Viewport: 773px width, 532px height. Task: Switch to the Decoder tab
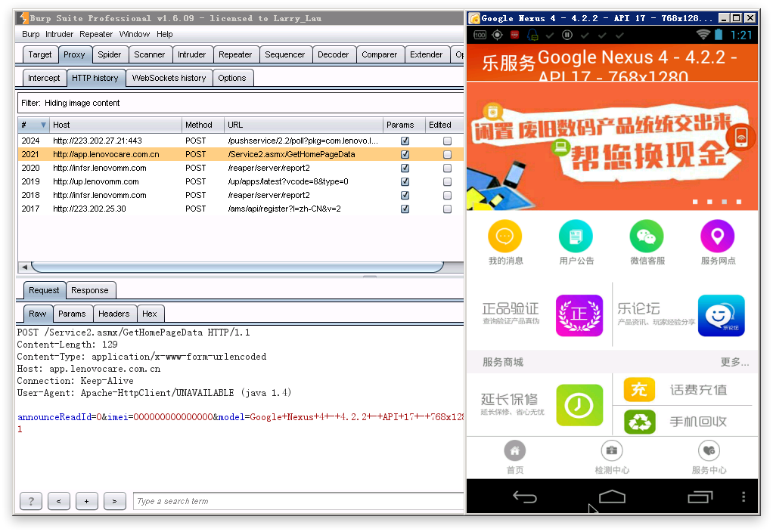[334, 54]
